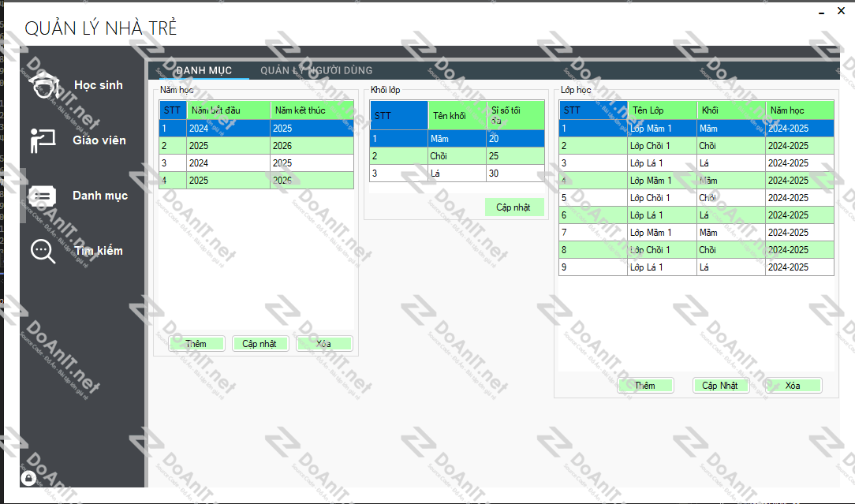Image resolution: width=855 pixels, height=504 pixels.
Task: Open the Học sinh section
Action: [x=98, y=85]
